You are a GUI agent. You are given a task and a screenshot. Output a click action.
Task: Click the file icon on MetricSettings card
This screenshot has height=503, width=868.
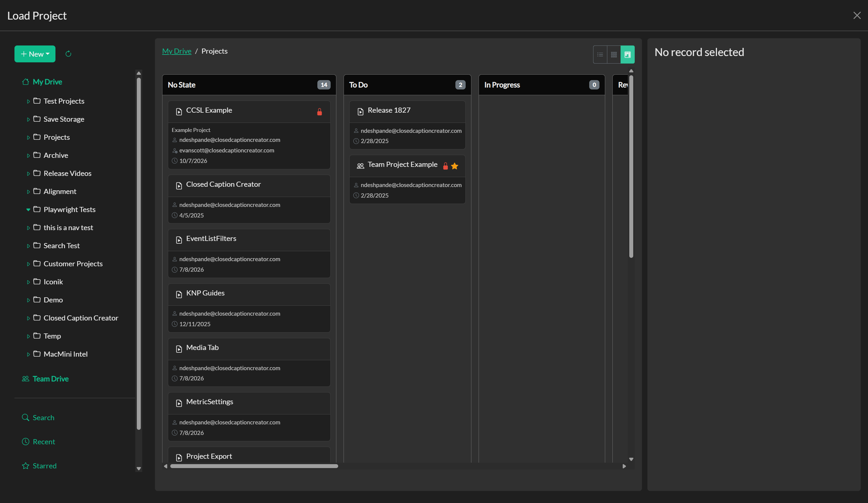(179, 403)
